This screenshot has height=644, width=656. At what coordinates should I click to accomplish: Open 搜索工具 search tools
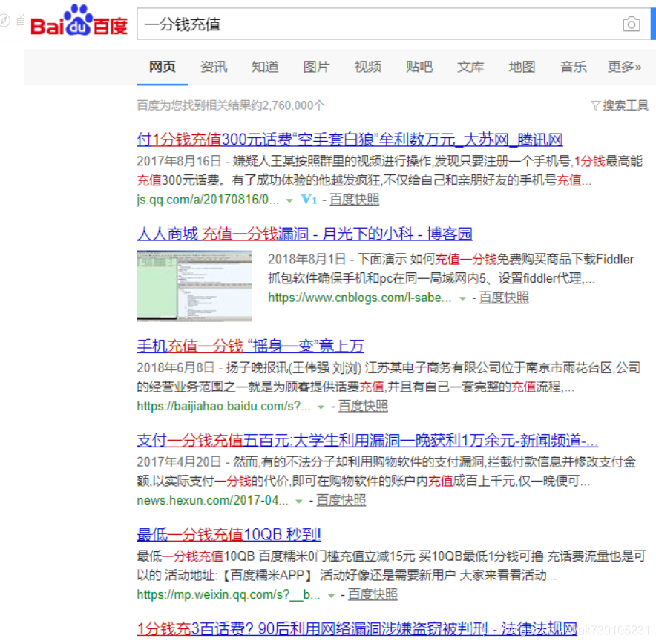coord(626,105)
